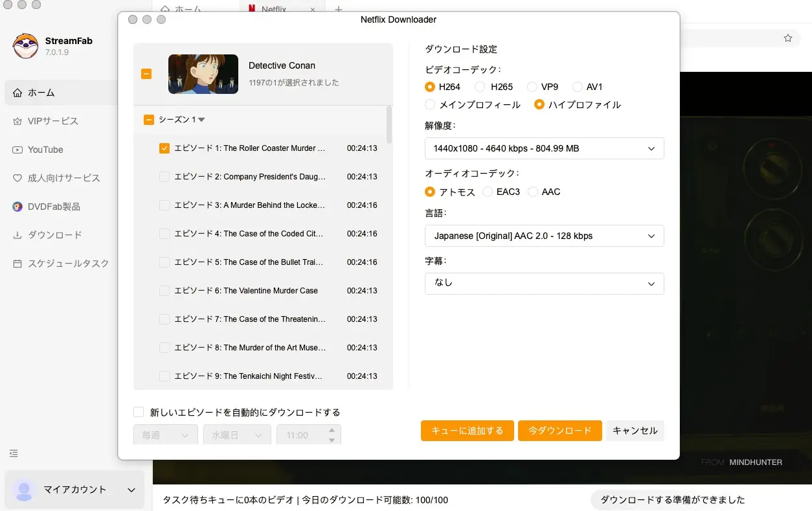The width and height of the screenshot is (812, 511).
Task: Click the Netflix N icon on the tab
Action: coord(252,10)
